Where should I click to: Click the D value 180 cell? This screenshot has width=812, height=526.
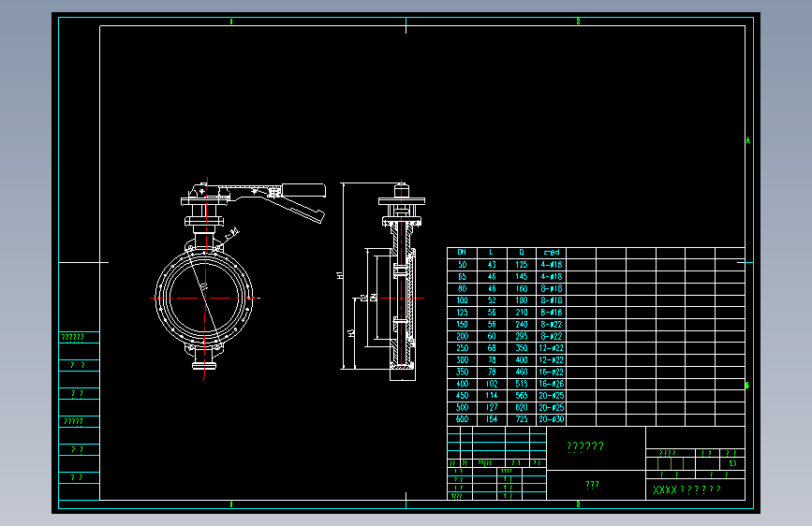[522, 300]
